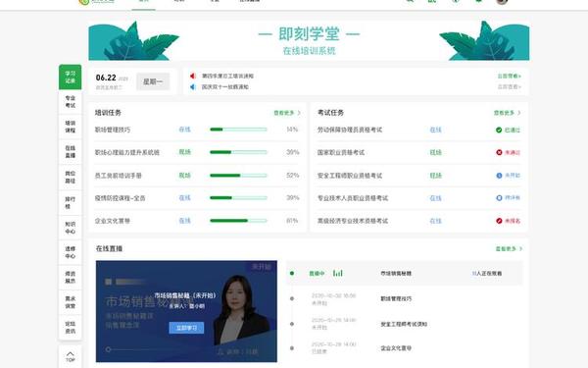Click the video player seek handle
The height and width of the screenshot is (368, 588).
pyautogui.click(x=108, y=349)
